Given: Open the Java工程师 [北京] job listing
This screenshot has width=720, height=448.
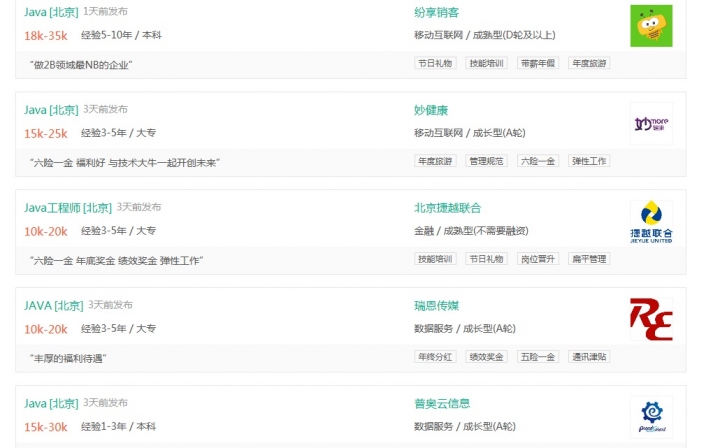Looking at the screenshot, I should pyautogui.click(x=68, y=207).
